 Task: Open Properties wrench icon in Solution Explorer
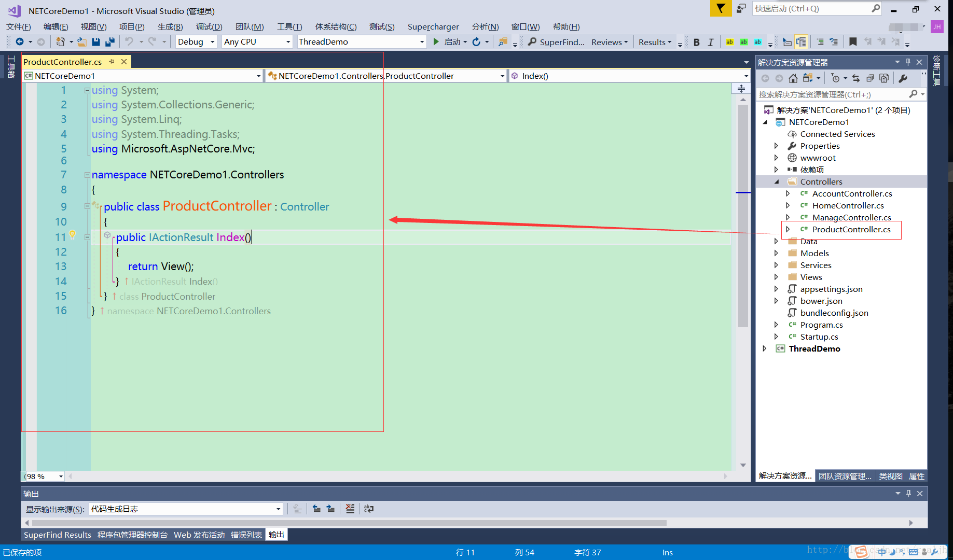pyautogui.click(x=903, y=78)
